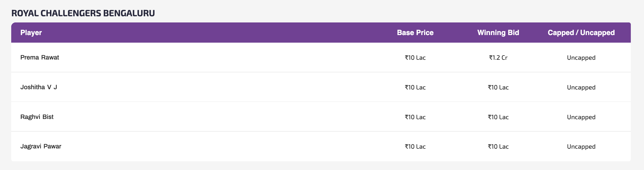
Task: Click the Player column header
Action: [x=31, y=33]
